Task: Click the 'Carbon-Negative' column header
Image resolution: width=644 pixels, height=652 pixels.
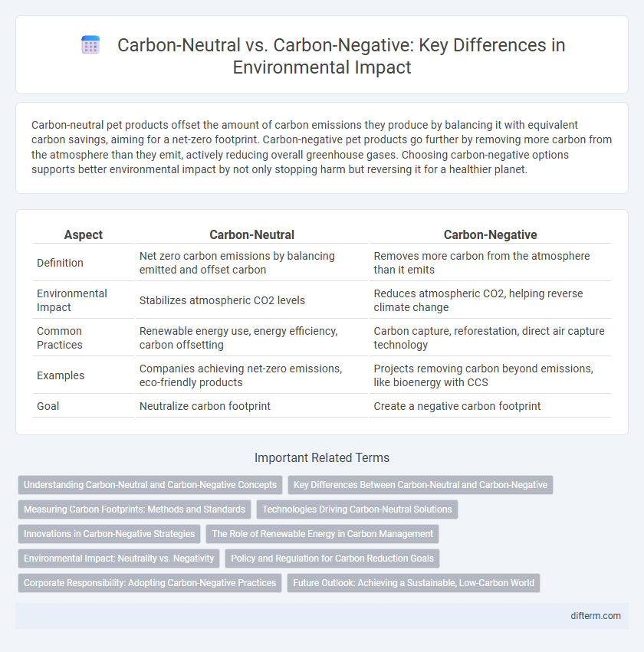Action: (490, 235)
